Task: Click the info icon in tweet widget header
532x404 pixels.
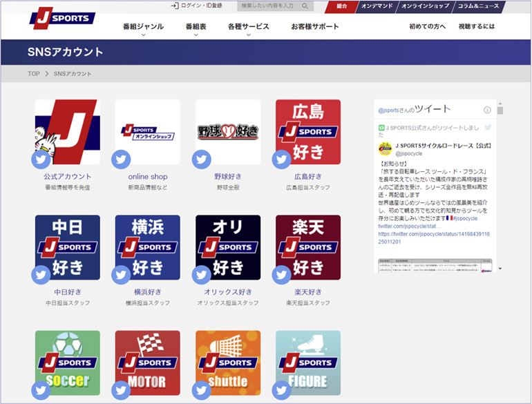Action: [487, 110]
